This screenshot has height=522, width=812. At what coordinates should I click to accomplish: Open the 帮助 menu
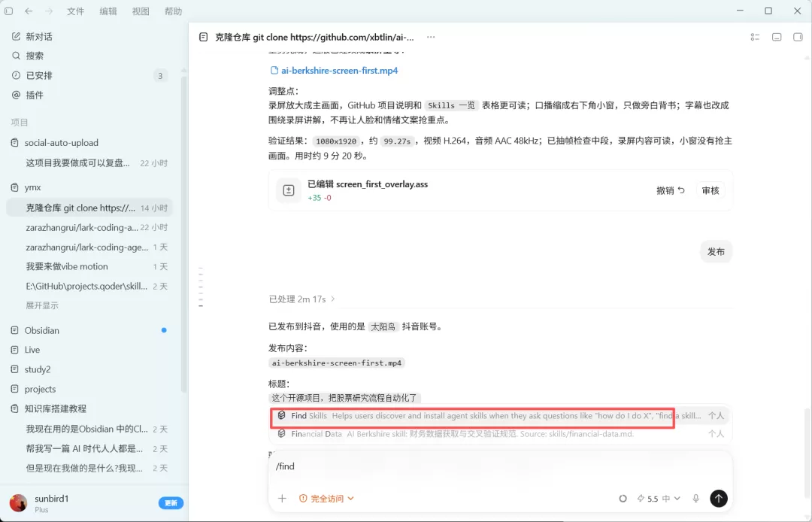(173, 11)
